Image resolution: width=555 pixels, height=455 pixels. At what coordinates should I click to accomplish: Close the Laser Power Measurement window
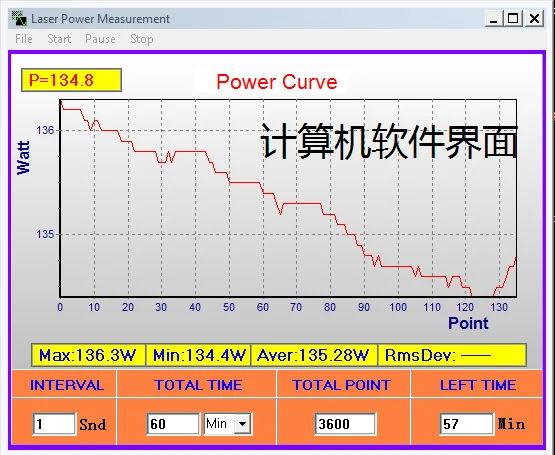tap(534, 18)
